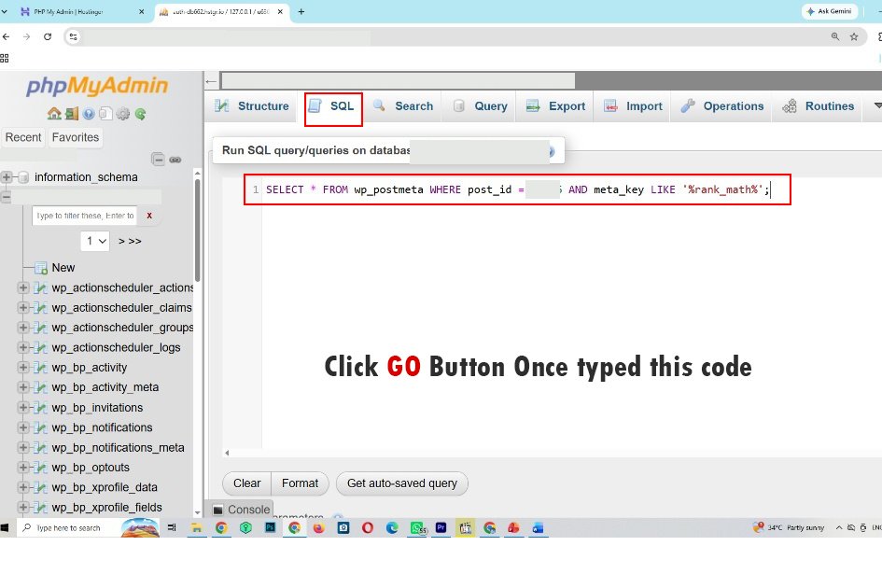This screenshot has height=588, width=882.
Task: Expand wp_bp_activity_meta table node
Action: point(23,387)
